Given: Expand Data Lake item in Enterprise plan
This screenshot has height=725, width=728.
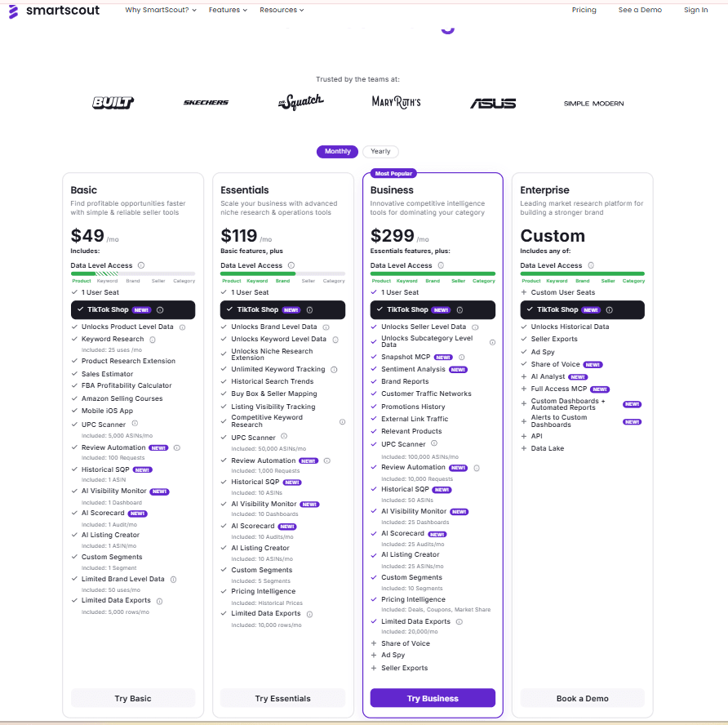Looking at the screenshot, I should (523, 448).
